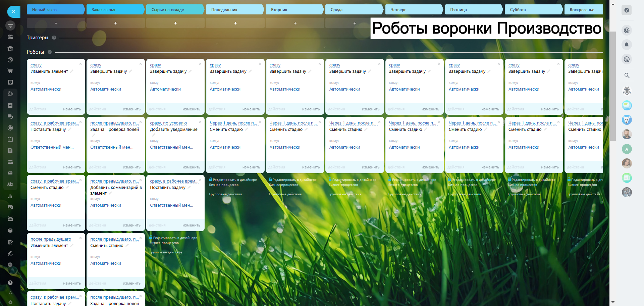Open 'сразу, по условию' timing dropdown
The height and width of the screenshot is (306, 644).
click(168, 123)
